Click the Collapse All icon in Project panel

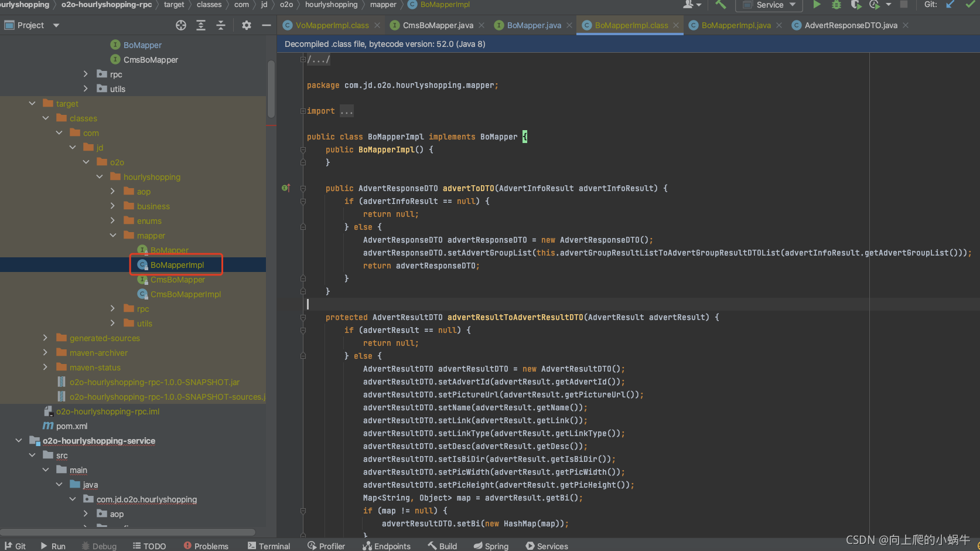[221, 25]
